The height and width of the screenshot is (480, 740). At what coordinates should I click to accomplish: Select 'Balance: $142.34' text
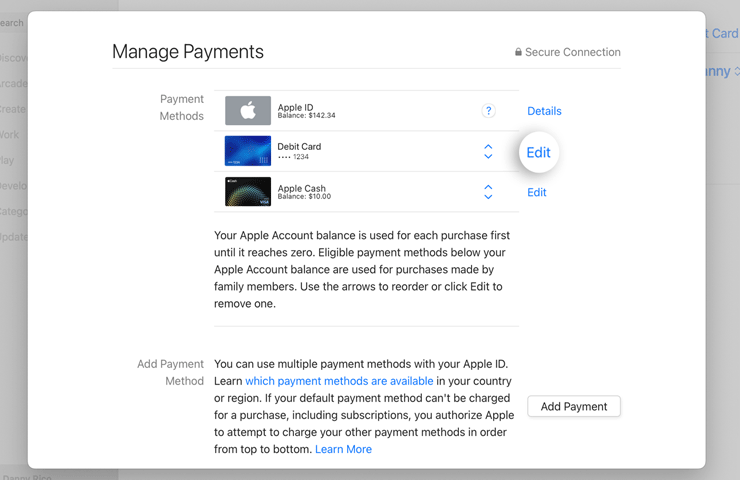pyautogui.click(x=306, y=115)
